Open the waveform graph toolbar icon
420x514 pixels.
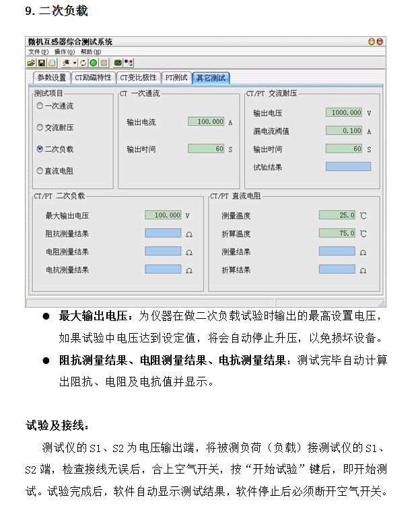[118, 63]
